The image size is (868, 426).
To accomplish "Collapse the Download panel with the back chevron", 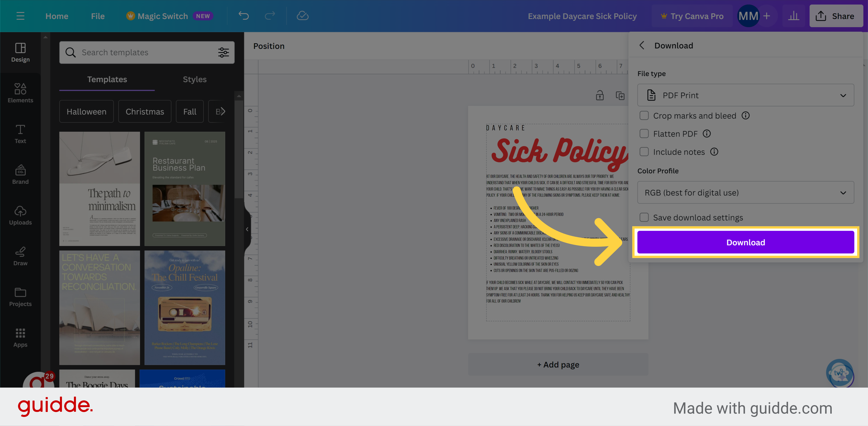I will coord(642,45).
